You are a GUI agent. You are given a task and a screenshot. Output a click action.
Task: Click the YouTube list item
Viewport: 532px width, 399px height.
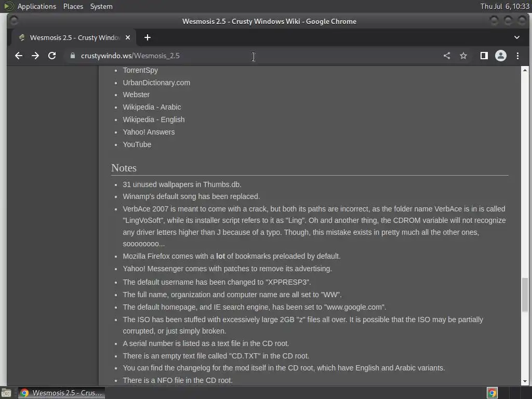(x=137, y=144)
